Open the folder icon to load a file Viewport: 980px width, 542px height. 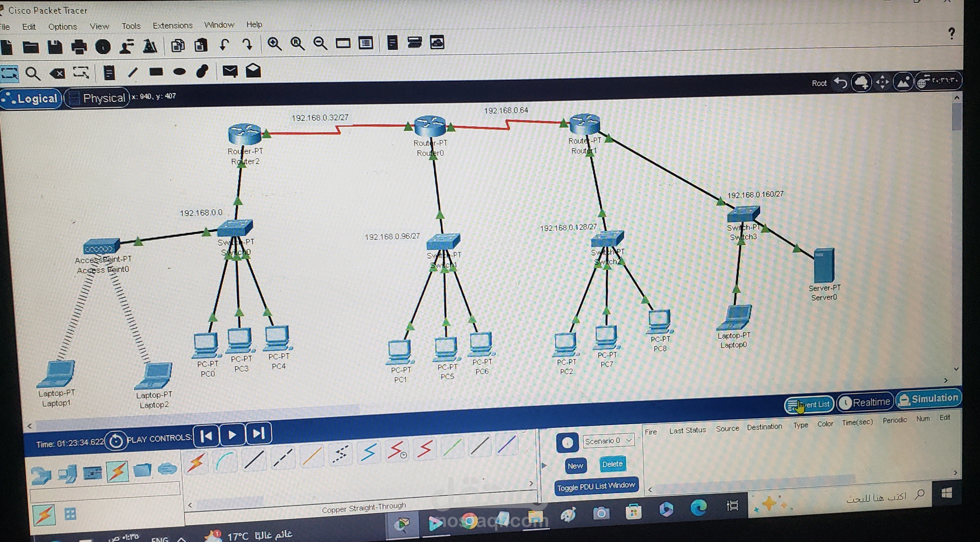pos(31,47)
